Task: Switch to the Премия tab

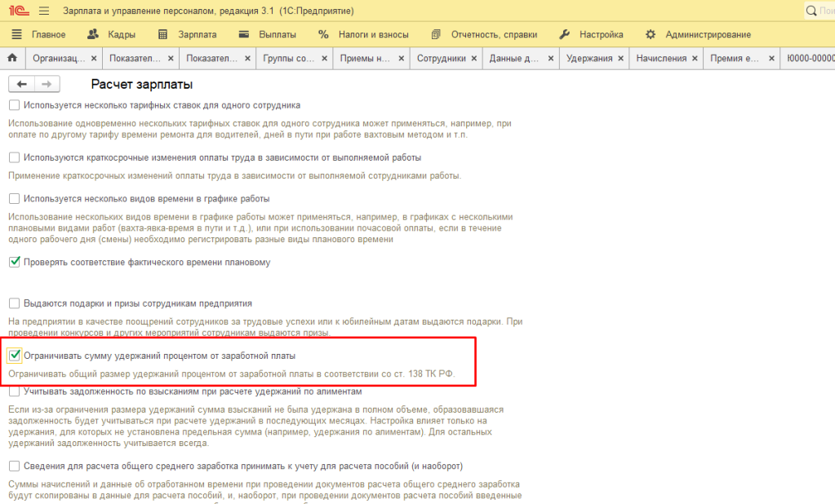Action: click(x=735, y=59)
